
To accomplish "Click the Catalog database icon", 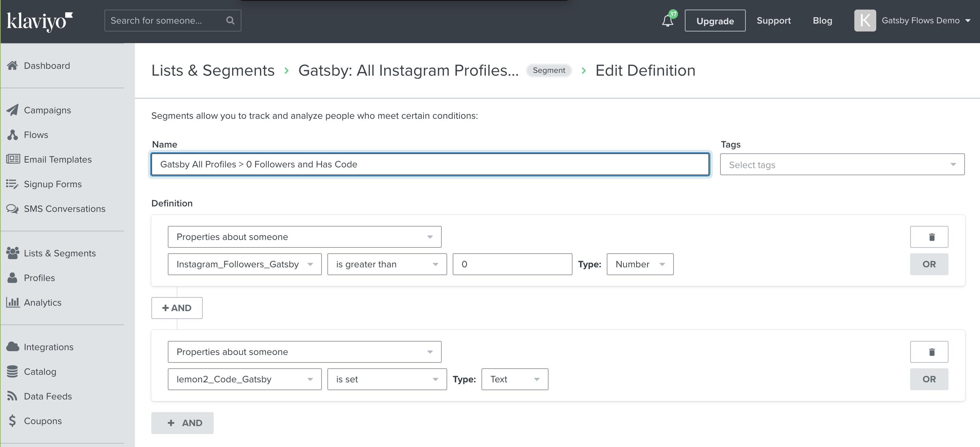I will 12,371.
